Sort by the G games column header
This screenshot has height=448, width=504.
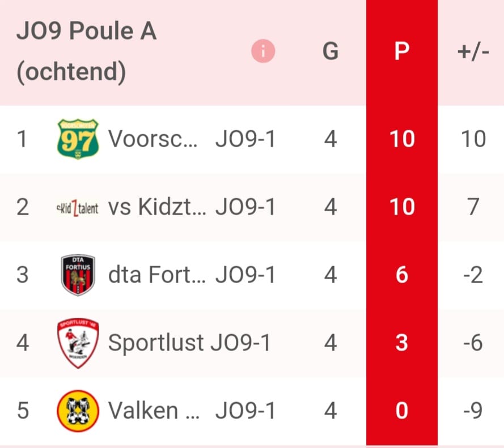[330, 51]
